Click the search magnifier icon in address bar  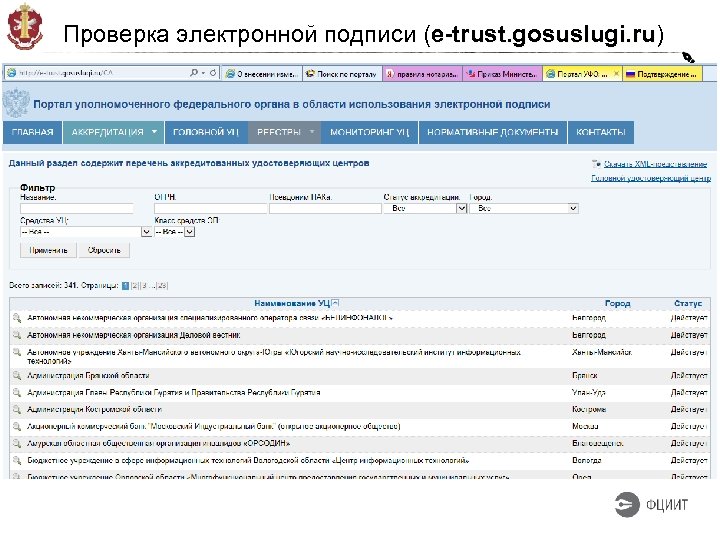pyautogui.click(x=194, y=73)
